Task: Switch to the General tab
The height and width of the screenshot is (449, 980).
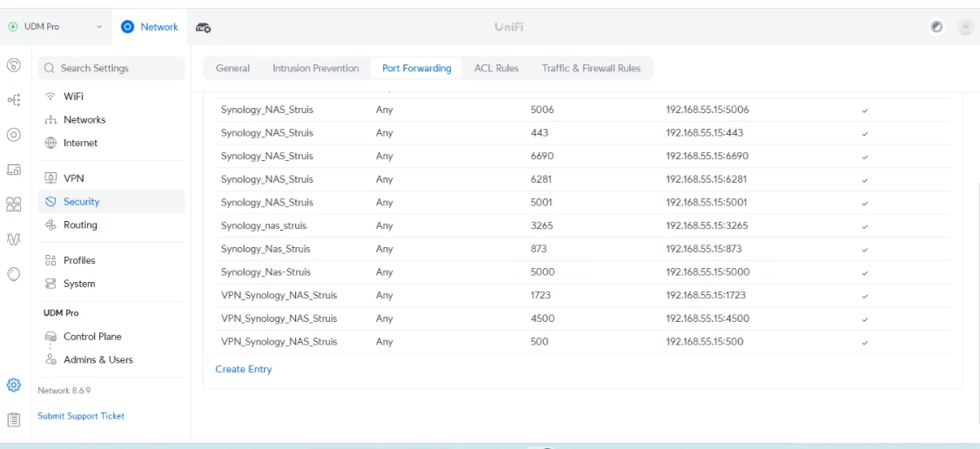Action: 232,68
